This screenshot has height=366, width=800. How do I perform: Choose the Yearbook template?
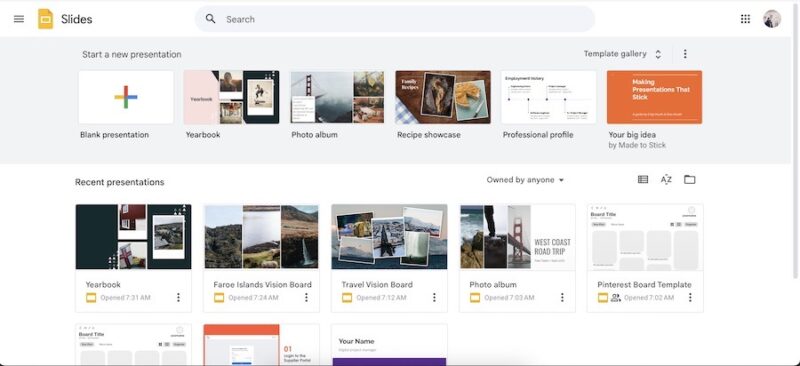pyautogui.click(x=231, y=97)
